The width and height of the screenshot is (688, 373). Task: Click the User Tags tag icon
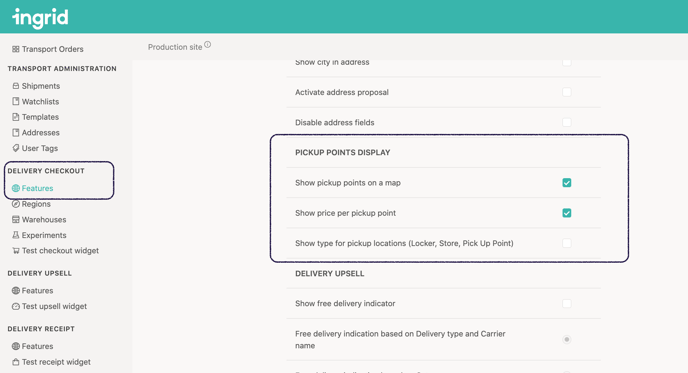coord(16,148)
